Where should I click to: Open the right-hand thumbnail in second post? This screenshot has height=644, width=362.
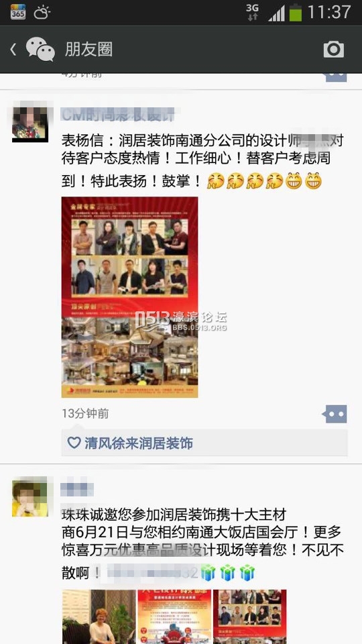(250, 617)
